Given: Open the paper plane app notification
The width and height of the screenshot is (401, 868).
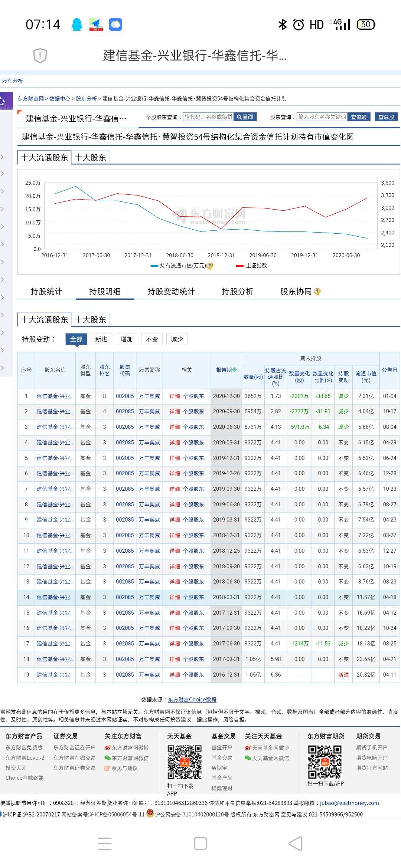Looking at the screenshot, I should (96, 24).
